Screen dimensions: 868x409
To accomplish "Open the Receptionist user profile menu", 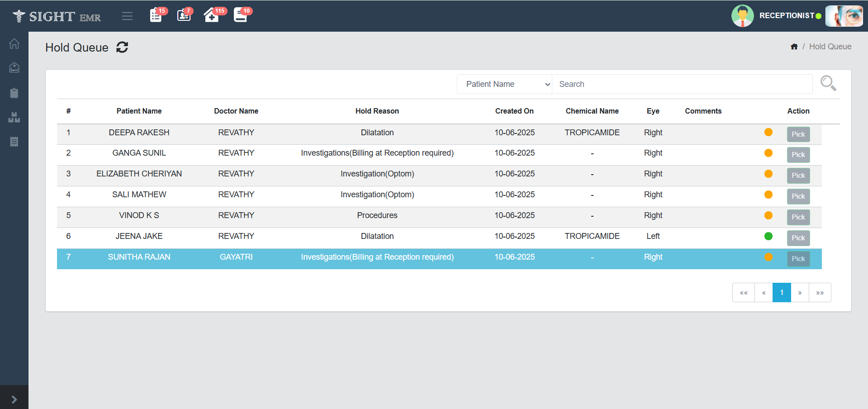I will click(787, 16).
